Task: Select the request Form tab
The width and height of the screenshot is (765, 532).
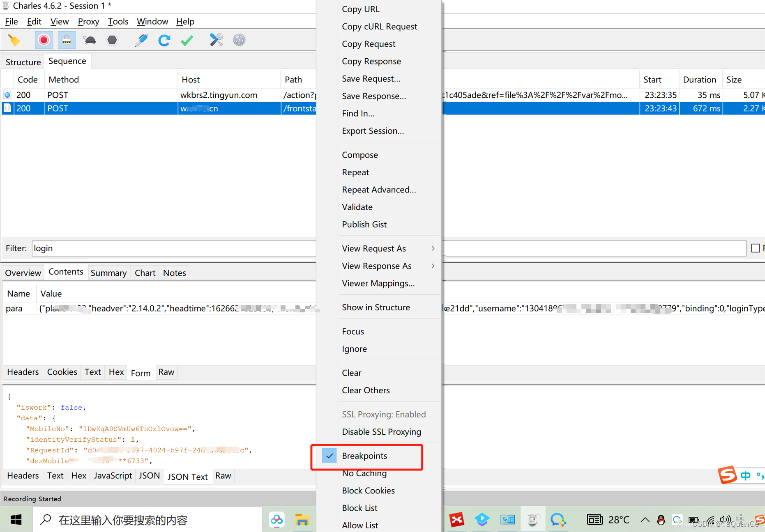Action: 141,373
